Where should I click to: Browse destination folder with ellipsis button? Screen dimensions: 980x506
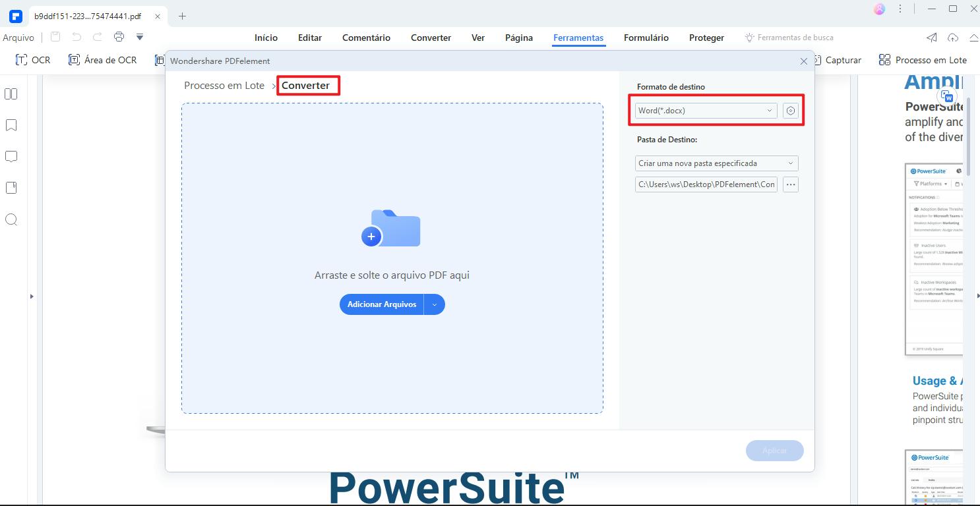point(790,184)
